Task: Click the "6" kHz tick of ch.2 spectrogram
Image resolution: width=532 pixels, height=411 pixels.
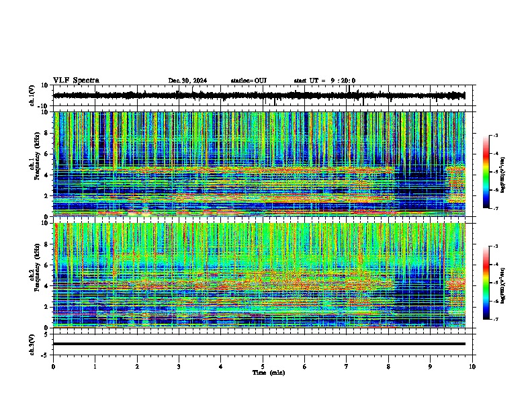Action: coord(46,265)
